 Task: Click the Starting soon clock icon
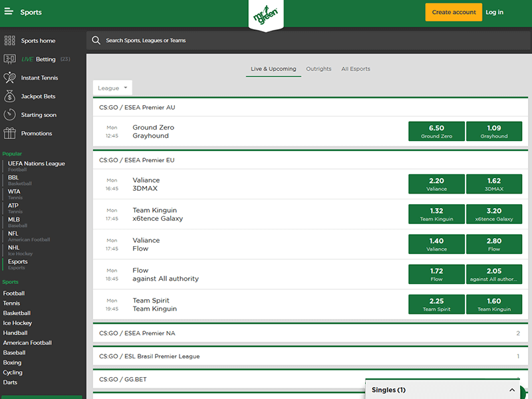9,114
